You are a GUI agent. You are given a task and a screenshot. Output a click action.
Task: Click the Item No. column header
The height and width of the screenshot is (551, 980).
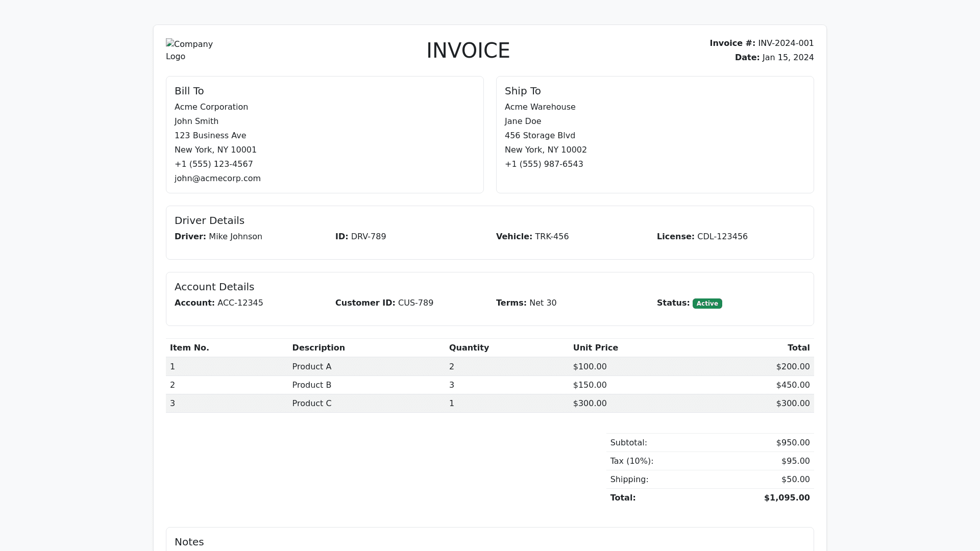point(189,348)
